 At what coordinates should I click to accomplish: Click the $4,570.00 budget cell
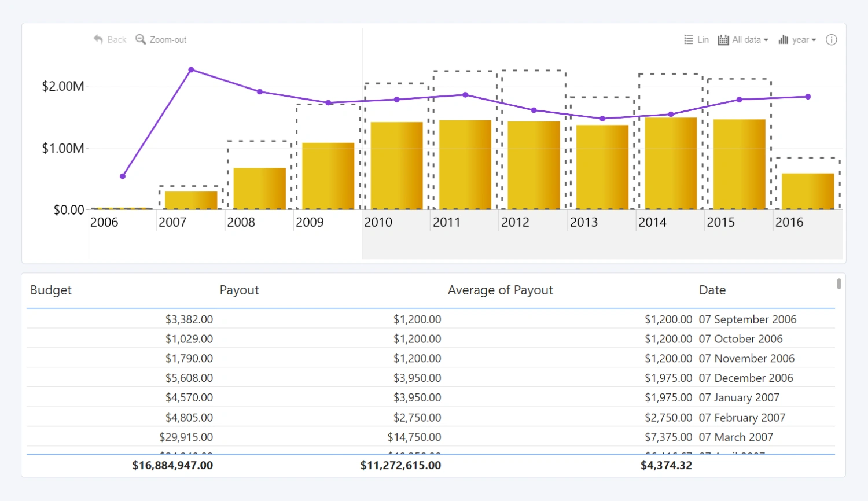pyautogui.click(x=189, y=398)
